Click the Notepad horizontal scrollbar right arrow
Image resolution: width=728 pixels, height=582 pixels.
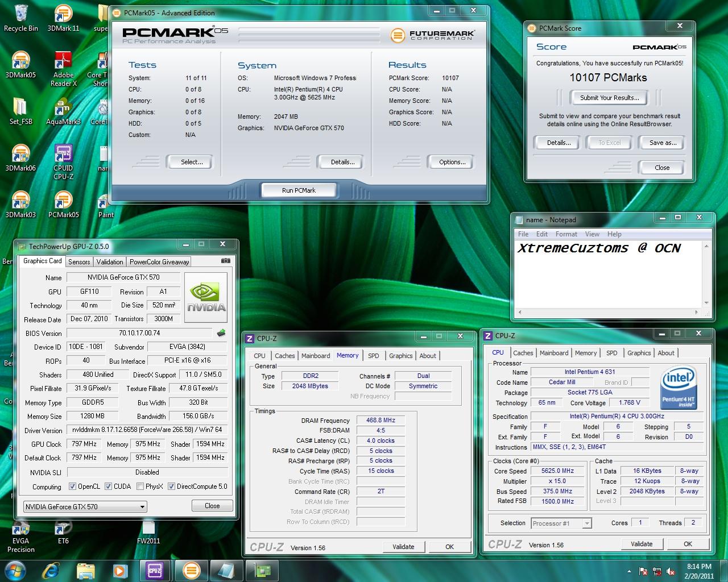697,313
